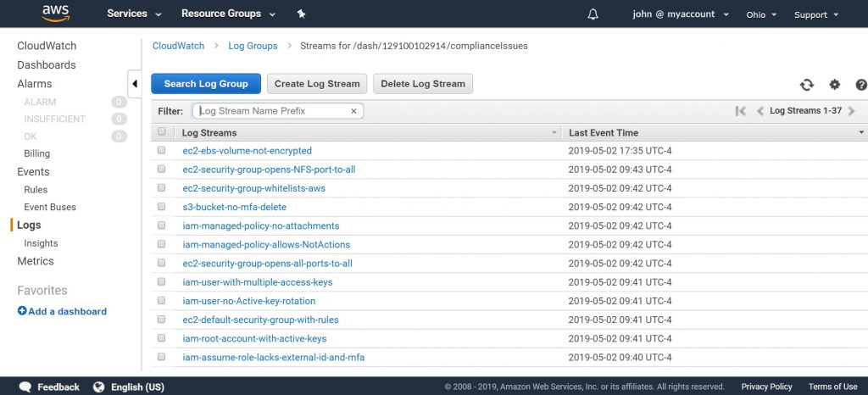Open the Terms of Use link

(832, 387)
